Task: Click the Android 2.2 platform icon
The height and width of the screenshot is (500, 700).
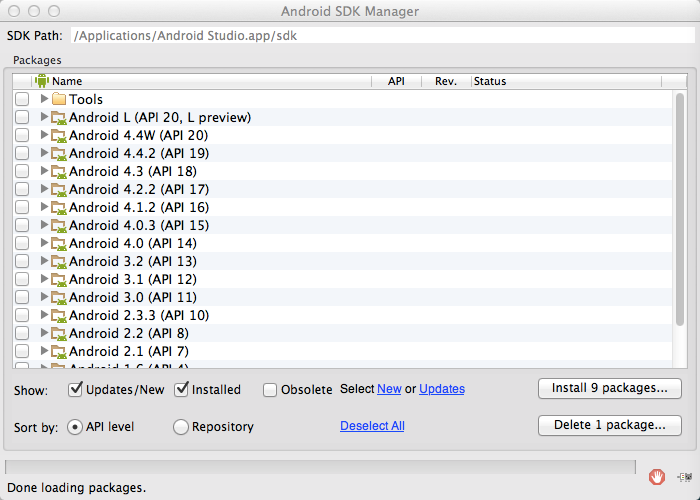Action: [x=59, y=333]
